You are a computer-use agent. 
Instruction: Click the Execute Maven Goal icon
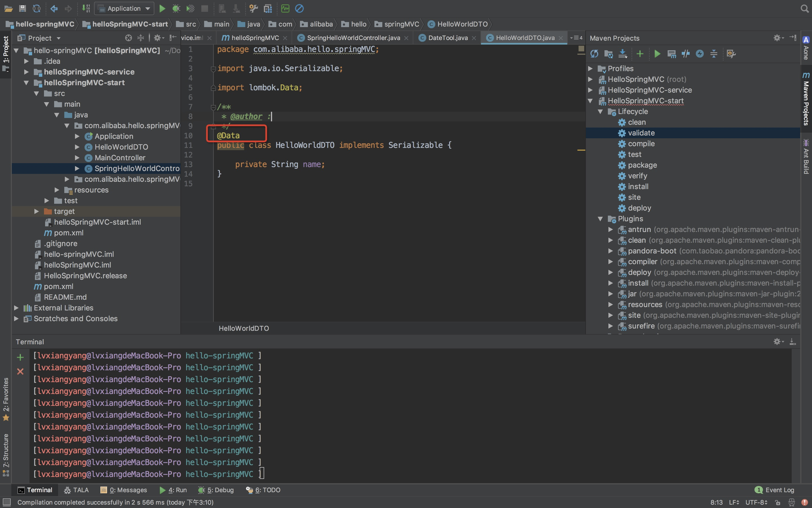click(x=671, y=54)
